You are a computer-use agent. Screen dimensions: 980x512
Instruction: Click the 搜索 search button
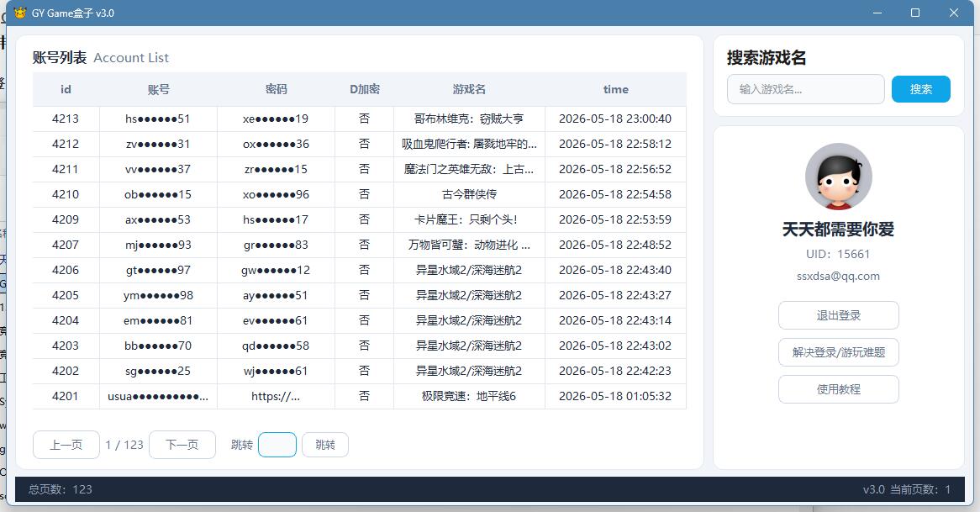pos(920,89)
